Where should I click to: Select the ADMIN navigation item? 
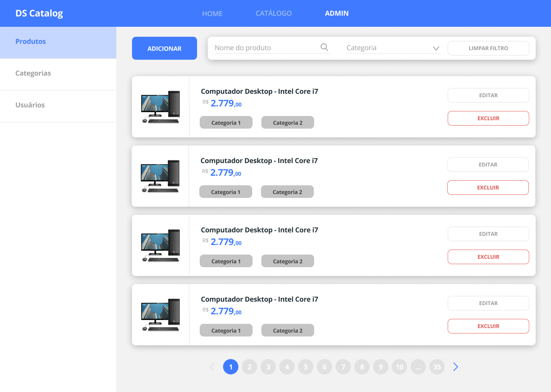[336, 13]
